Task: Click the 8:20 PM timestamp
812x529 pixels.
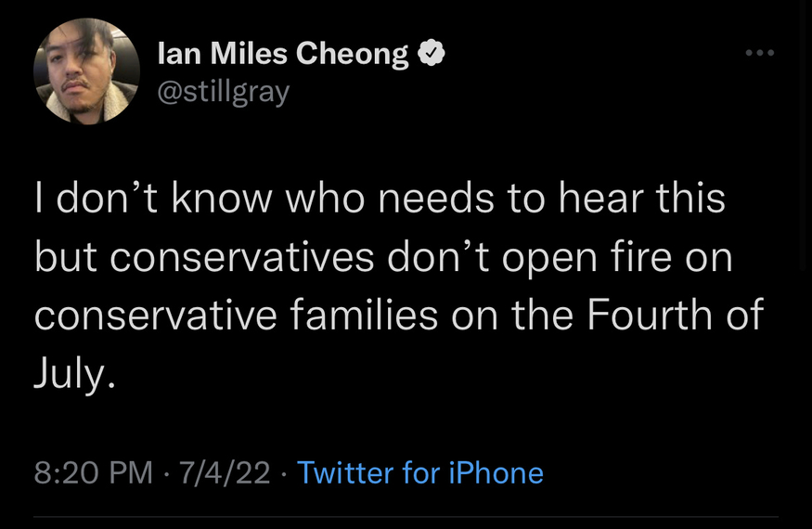Action: pyautogui.click(x=93, y=473)
